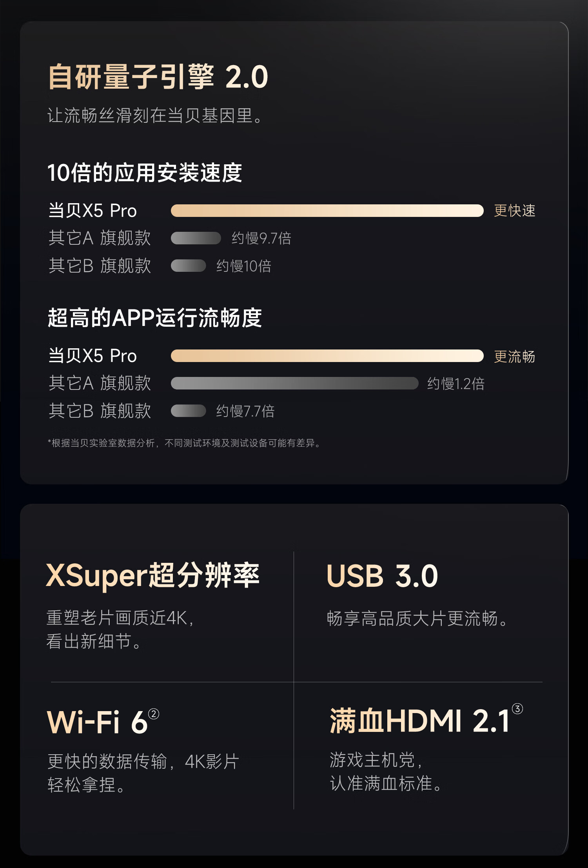This screenshot has height=868, width=588.
Task: Click the 约慢7.7倍 label
Action: click(x=245, y=411)
